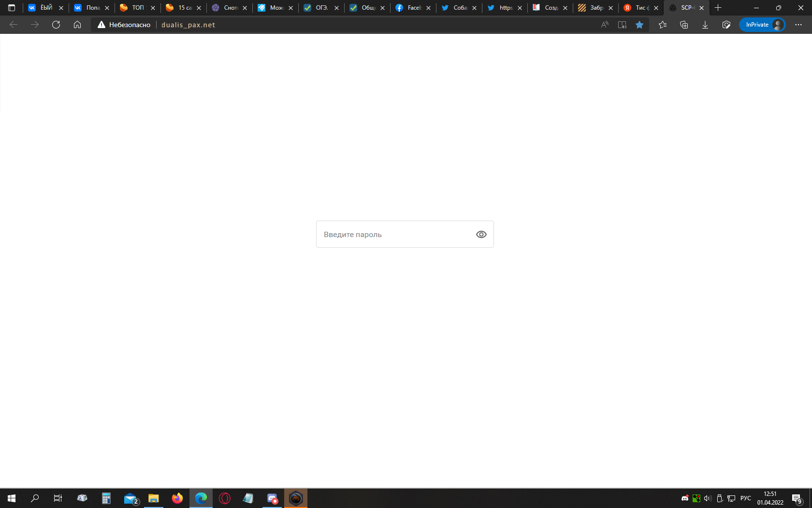Image resolution: width=812 pixels, height=508 pixels.
Task: Close the 'ЁЫЙ' tab
Action: (61, 8)
